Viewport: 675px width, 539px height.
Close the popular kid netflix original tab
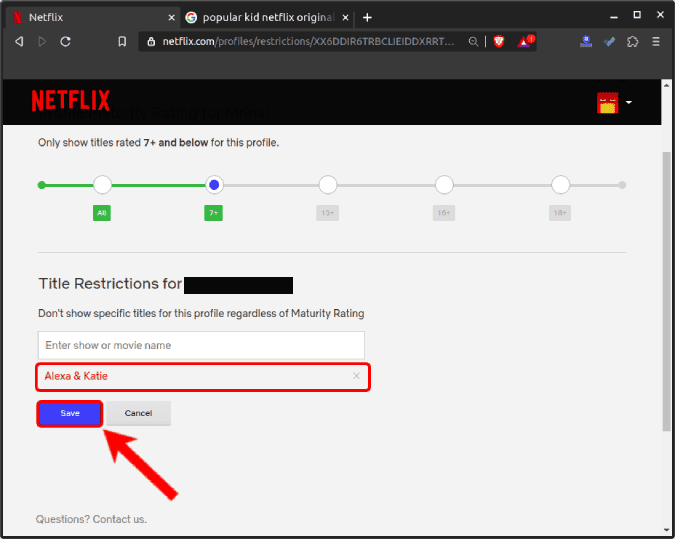pos(345,18)
